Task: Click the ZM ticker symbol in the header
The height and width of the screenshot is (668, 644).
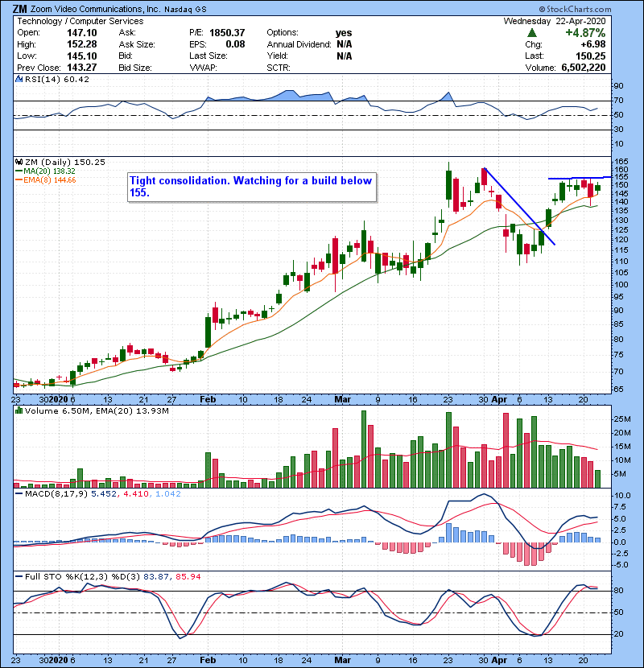Action: point(19,9)
